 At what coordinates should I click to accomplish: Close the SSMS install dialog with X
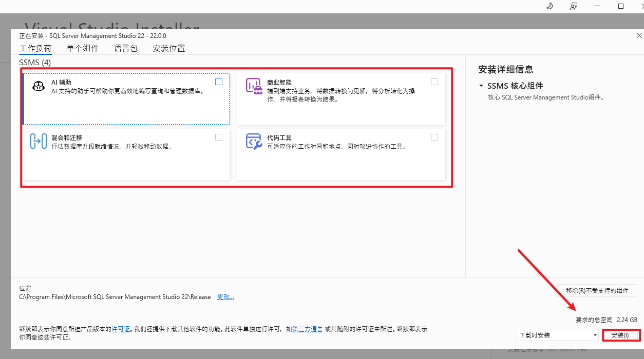coord(639,36)
